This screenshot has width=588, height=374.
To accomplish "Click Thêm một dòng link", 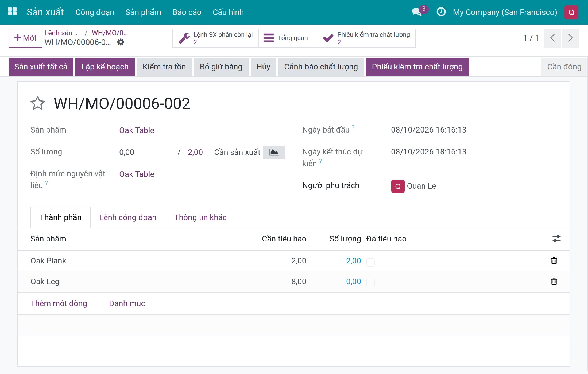I will tap(59, 303).
